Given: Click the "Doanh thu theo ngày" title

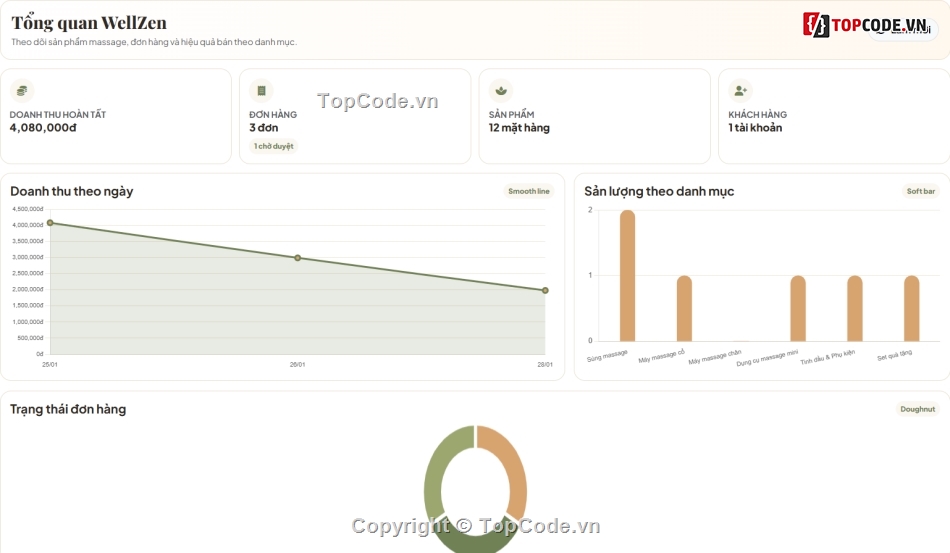Looking at the screenshot, I should coord(71,191).
